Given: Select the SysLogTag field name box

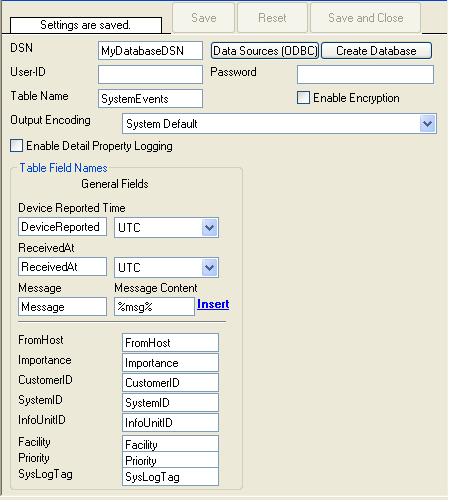Looking at the screenshot, I should tap(170, 477).
